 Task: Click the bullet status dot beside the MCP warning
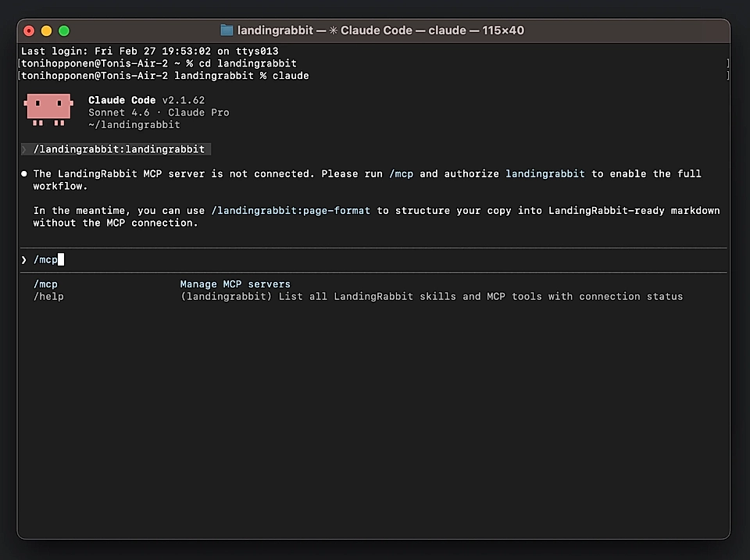point(23,173)
